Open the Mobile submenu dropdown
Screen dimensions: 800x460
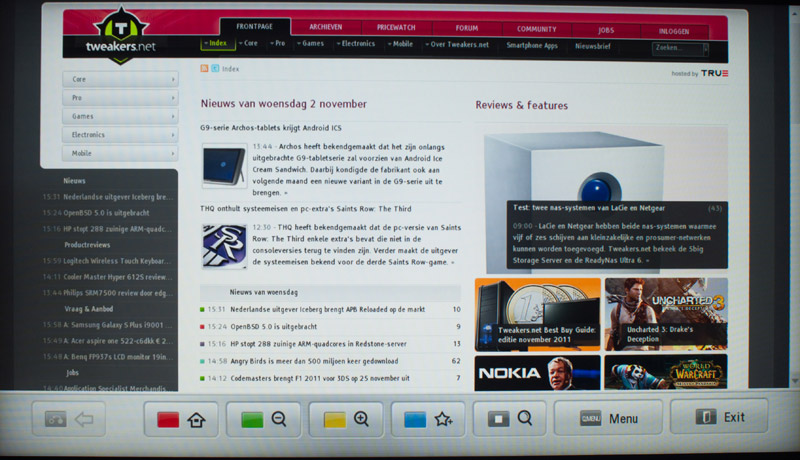[401, 44]
